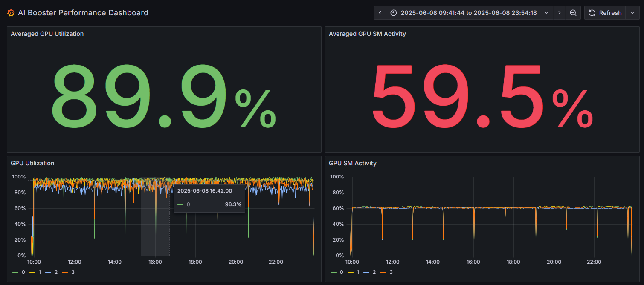Toggle series 3 label in GPU Utilization legend
Image resolution: width=644 pixels, height=285 pixels.
[73, 272]
